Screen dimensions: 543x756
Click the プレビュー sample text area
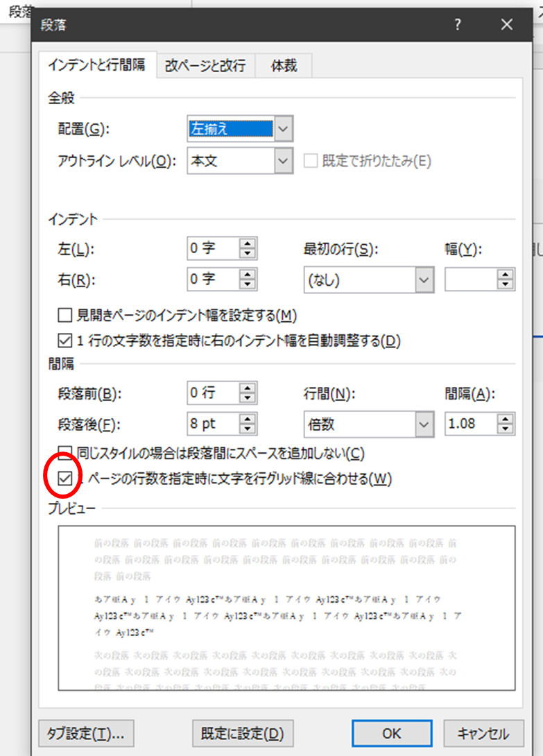point(286,608)
